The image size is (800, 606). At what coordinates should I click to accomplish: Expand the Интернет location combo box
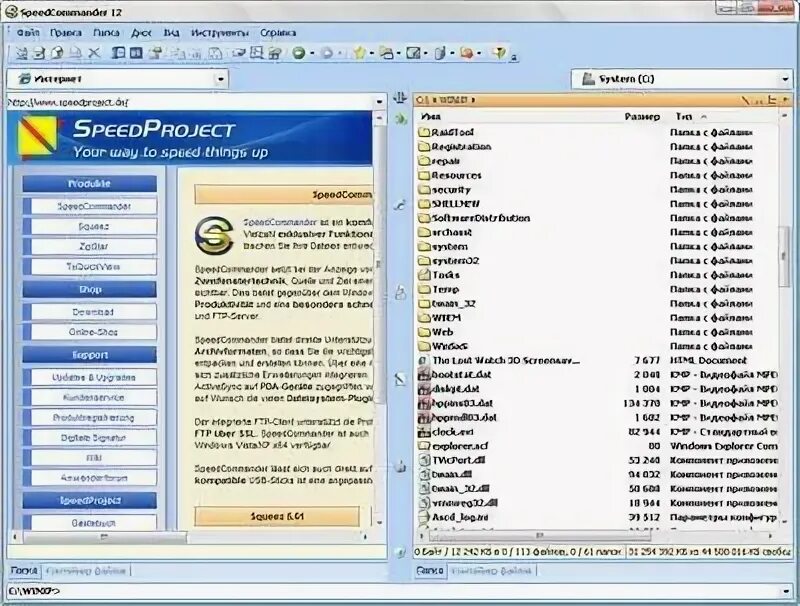(x=220, y=79)
